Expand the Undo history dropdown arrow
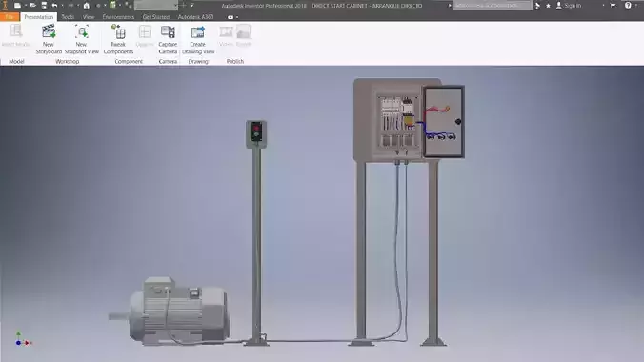 (62, 6)
